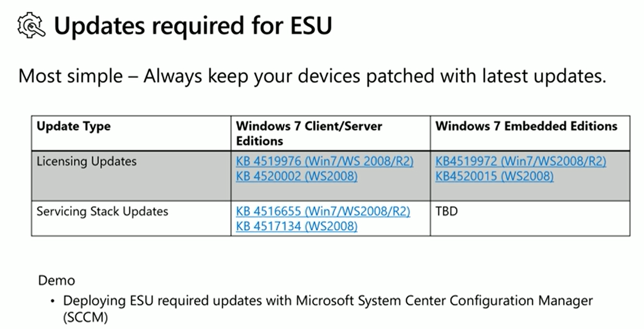
Task: Click the Servicing Stack Updates row label
Action: point(102,212)
